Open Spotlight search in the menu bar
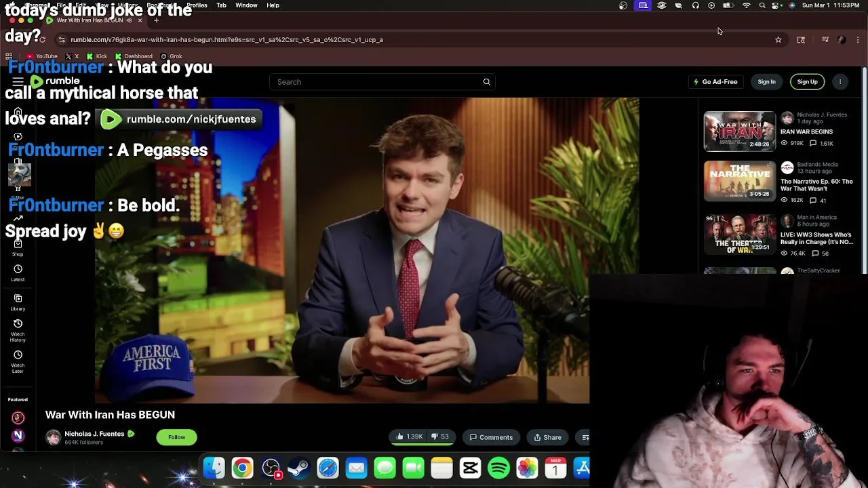The image size is (868, 488). 762,5
